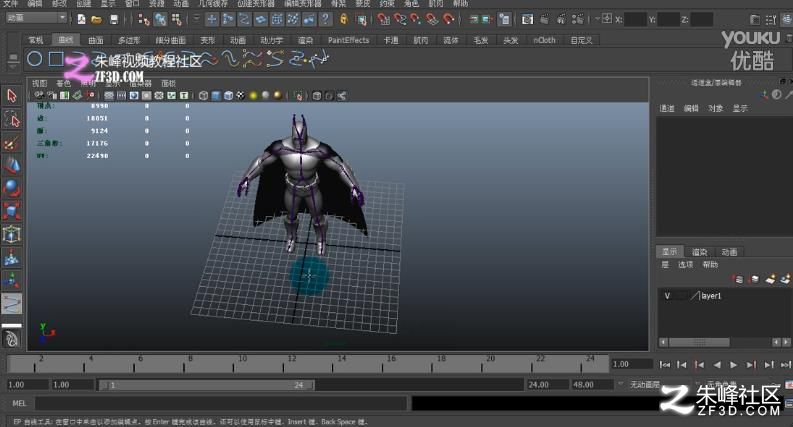Click the render current frame clapper icon
The image size is (793, 427).
tap(545, 19)
